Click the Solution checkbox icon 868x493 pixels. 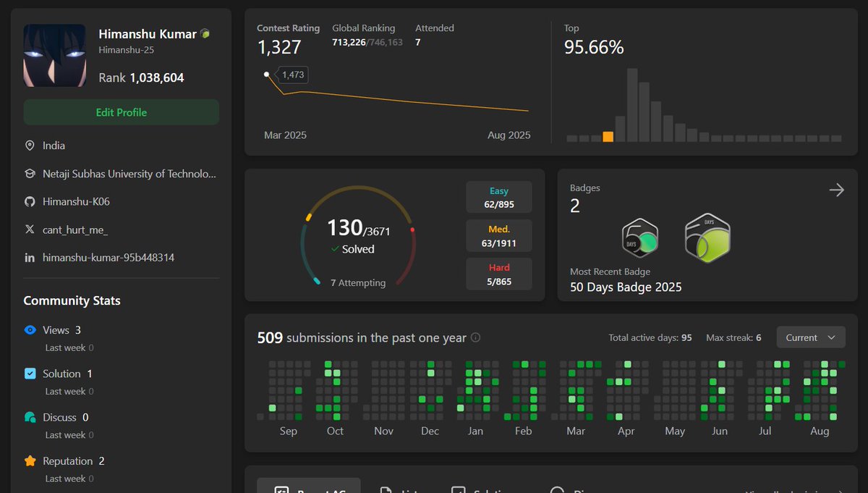[x=30, y=374]
